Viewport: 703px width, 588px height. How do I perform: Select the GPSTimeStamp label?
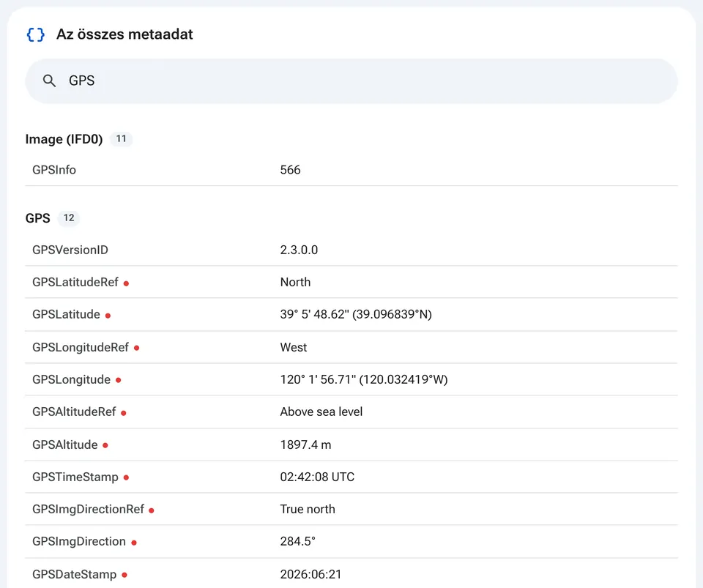tap(75, 477)
